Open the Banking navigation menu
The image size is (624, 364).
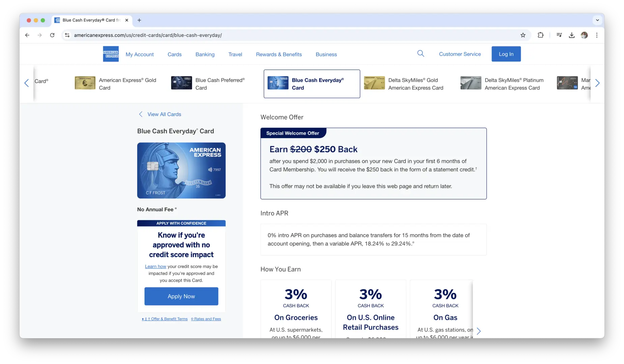pos(205,54)
